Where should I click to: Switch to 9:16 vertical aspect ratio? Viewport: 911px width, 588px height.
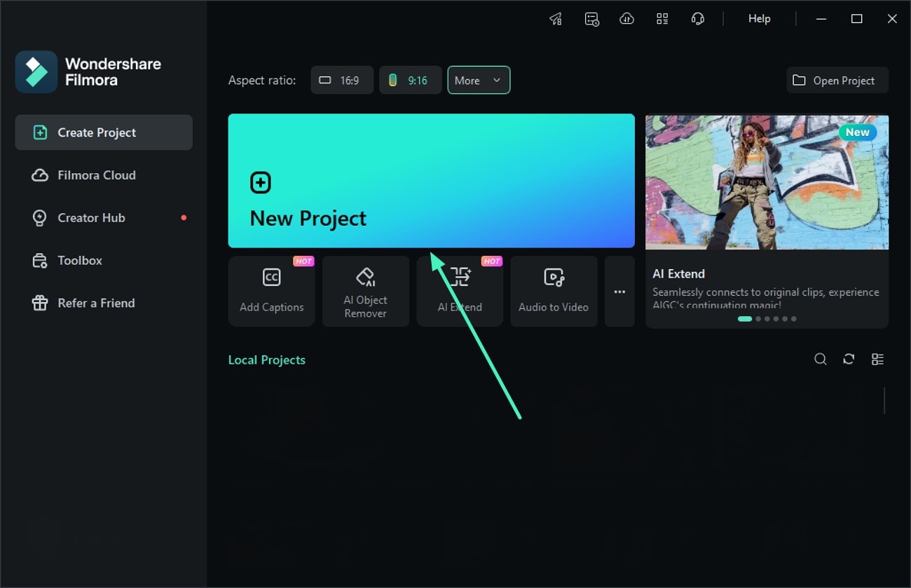point(410,80)
